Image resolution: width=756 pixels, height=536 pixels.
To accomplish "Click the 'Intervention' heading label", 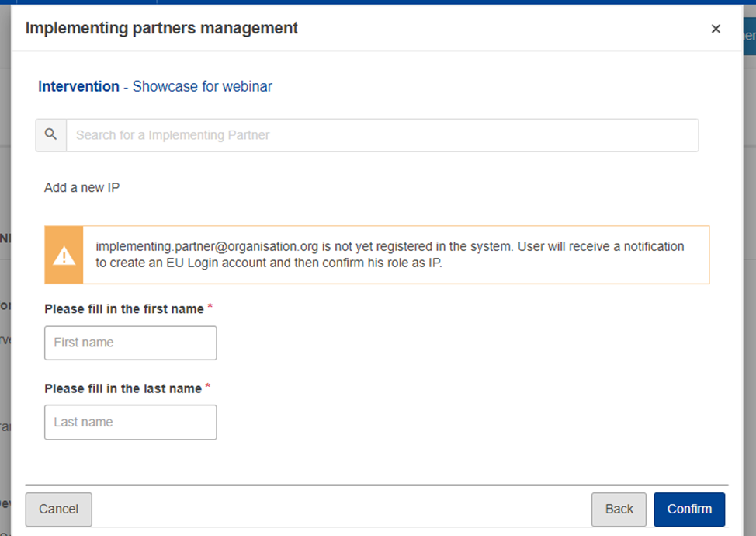I will click(78, 86).
